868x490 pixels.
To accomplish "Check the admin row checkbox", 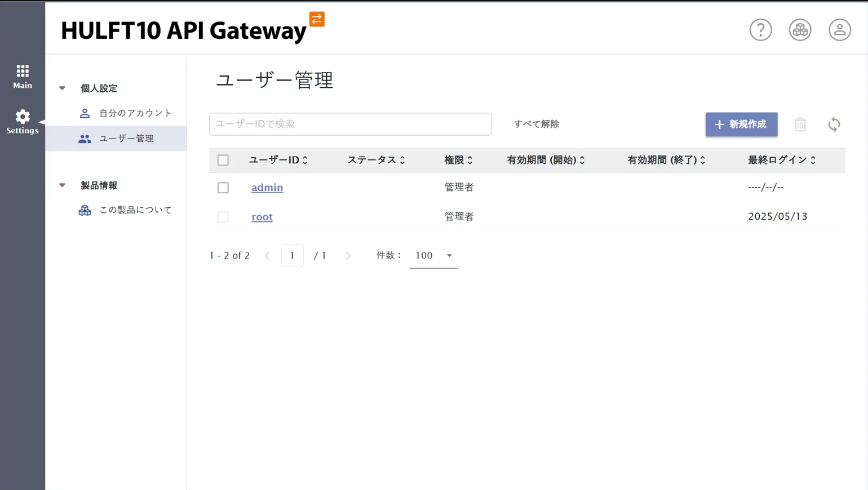I will 223,188.
